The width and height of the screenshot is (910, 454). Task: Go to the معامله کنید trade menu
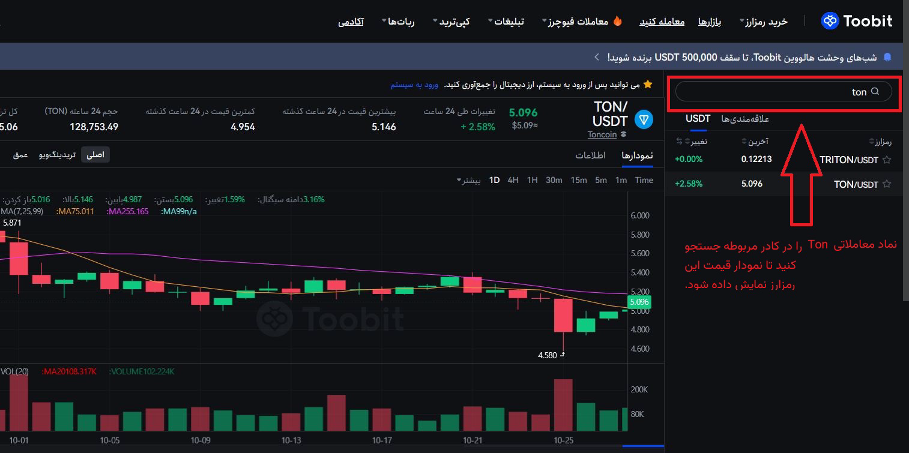tap(662, 21)
